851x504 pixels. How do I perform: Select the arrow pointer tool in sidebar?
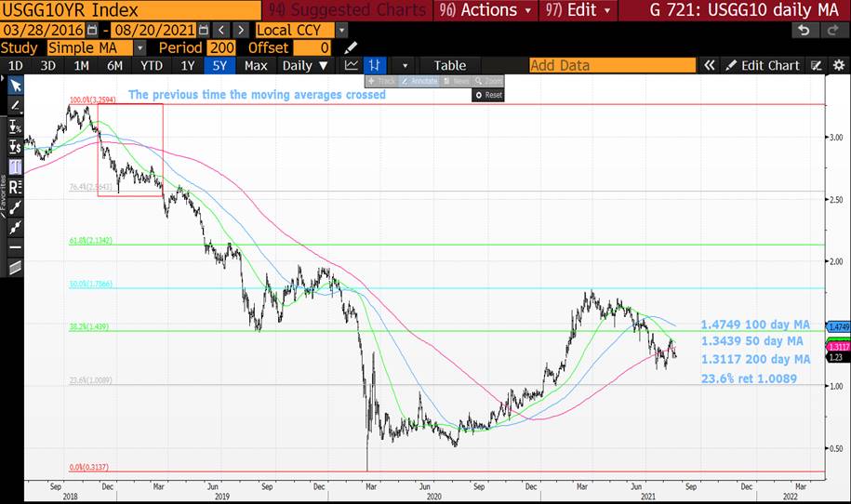(x=15, y=86)
